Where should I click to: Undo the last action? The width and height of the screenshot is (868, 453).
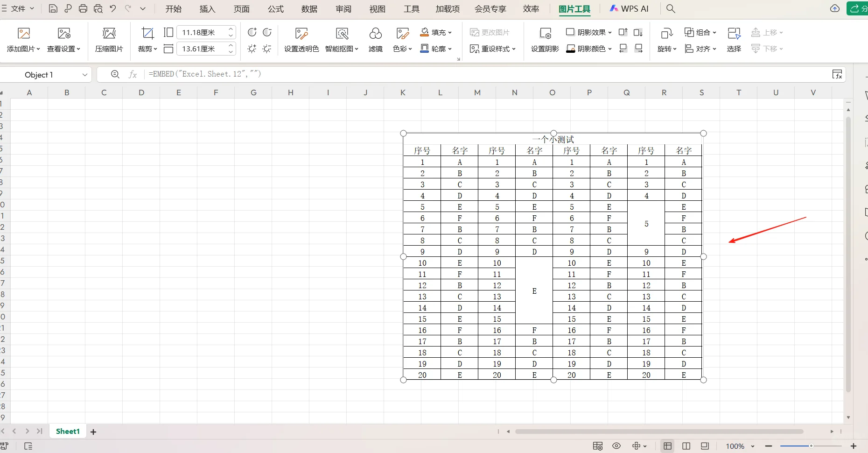(x=113, y=9)
